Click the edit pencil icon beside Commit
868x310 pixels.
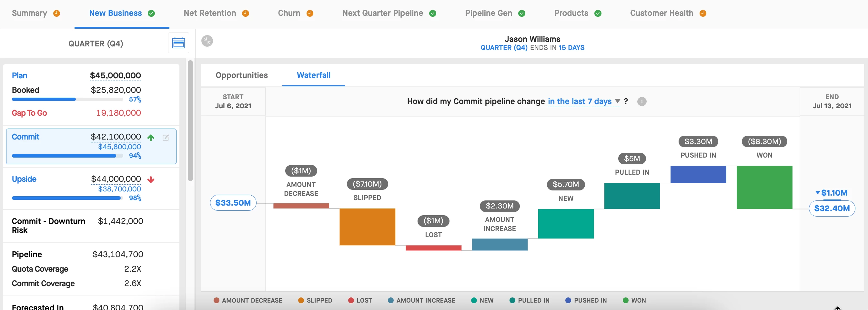click(166, 137)
